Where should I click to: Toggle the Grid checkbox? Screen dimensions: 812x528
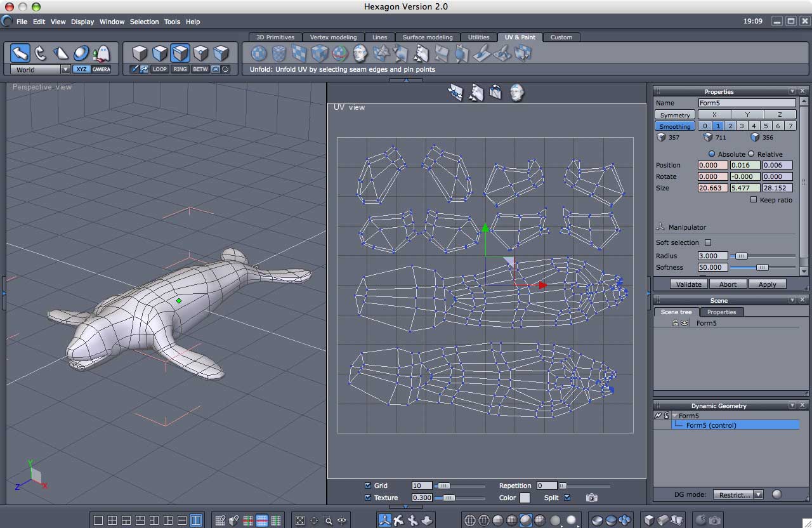[368, 485]
